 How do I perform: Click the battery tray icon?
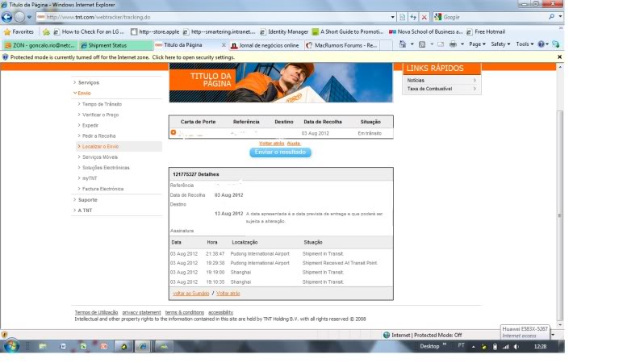point(495,347)
